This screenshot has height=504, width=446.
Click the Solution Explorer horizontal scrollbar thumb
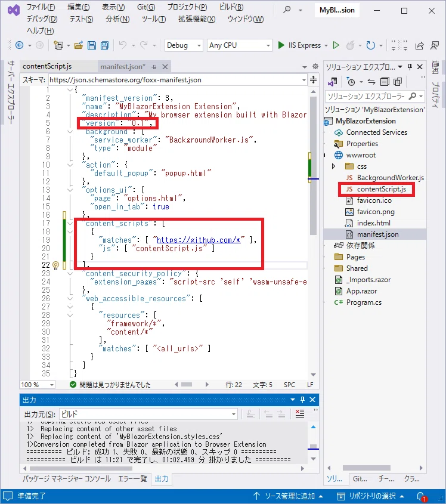[x=367, y=468]
